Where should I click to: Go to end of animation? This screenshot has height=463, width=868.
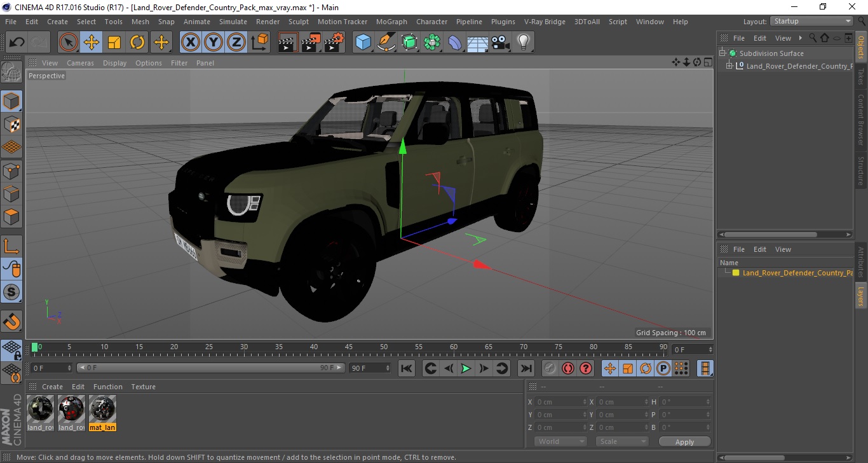(526, 368)
